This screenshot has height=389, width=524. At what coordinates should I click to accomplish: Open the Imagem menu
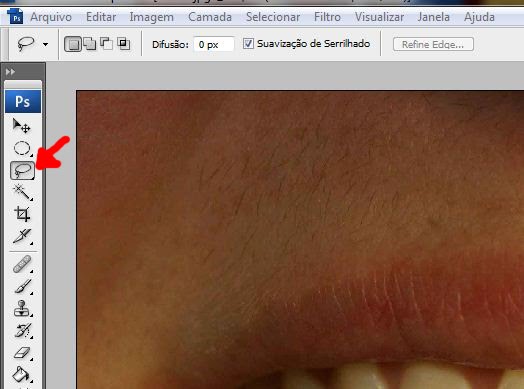[x=152, y=17]
